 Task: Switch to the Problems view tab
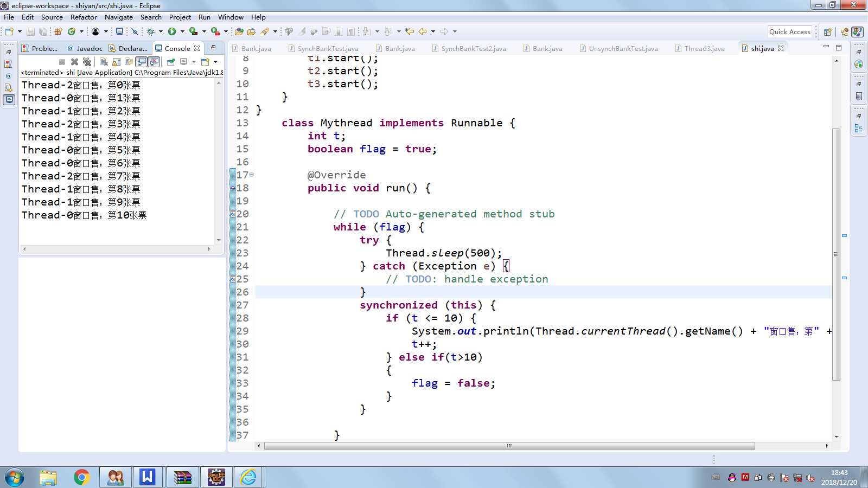[x=40, y=48]
